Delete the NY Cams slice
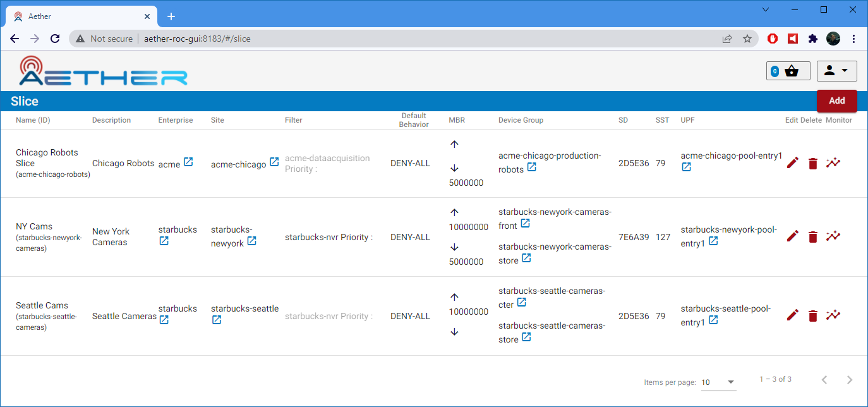The width and height of the screenshot is (868, 407). click(x=812, y=236)
